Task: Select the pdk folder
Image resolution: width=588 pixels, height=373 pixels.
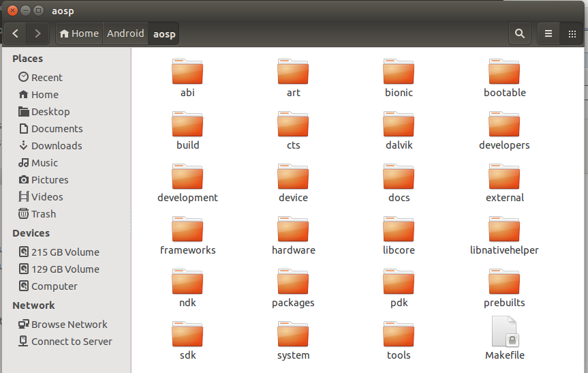Action: tap(399, 288)
